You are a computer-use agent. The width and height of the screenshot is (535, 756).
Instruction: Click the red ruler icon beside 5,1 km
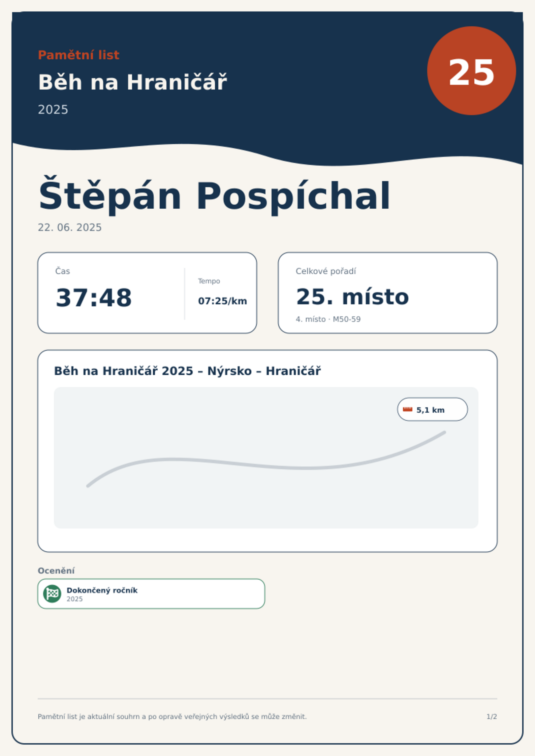(x=408, y=409)
